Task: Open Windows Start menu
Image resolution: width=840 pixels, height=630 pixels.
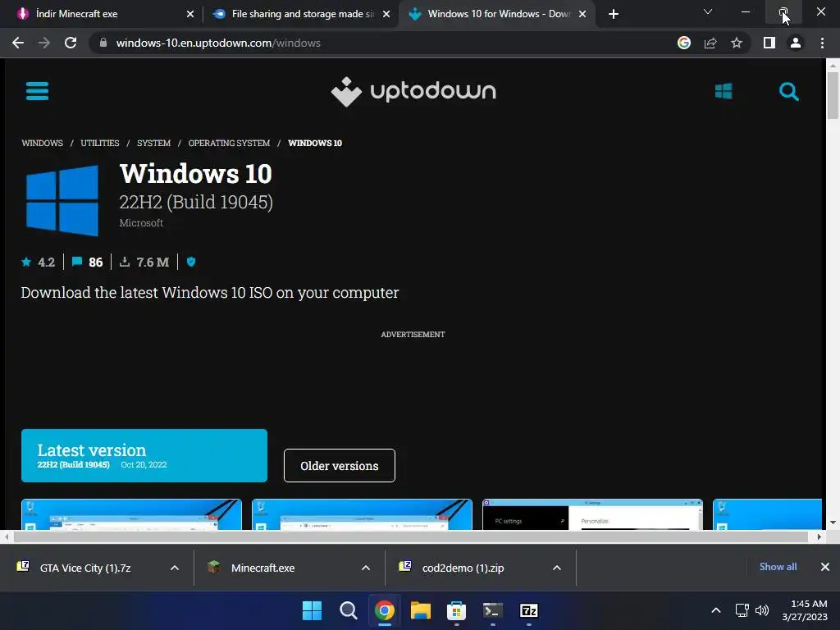Action: [312, 610]
